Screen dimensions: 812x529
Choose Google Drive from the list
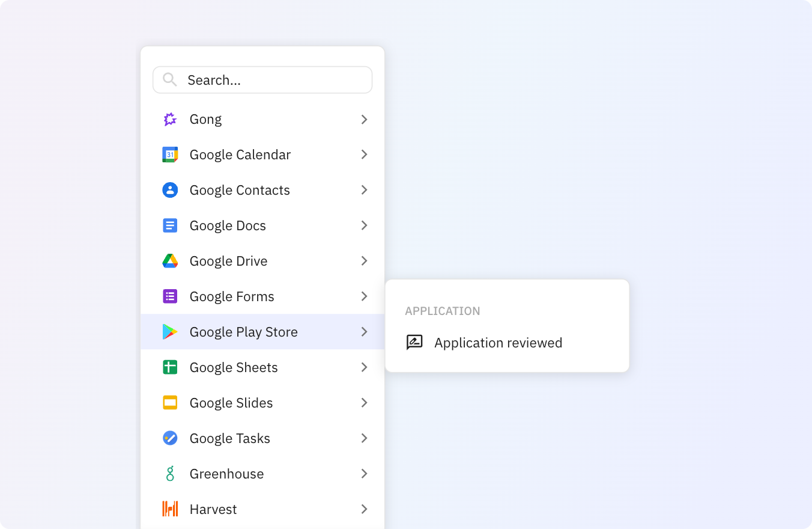(262, 261)
